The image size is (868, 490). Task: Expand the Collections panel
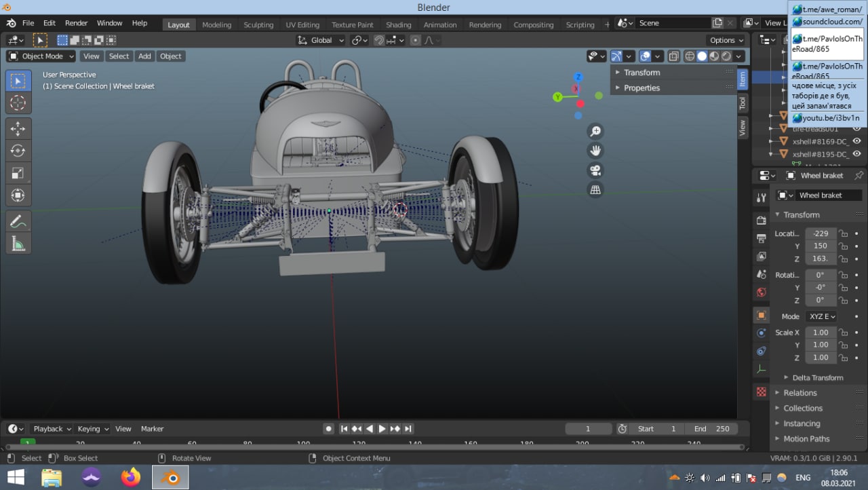pyautogui.click(x=803, y=408)
